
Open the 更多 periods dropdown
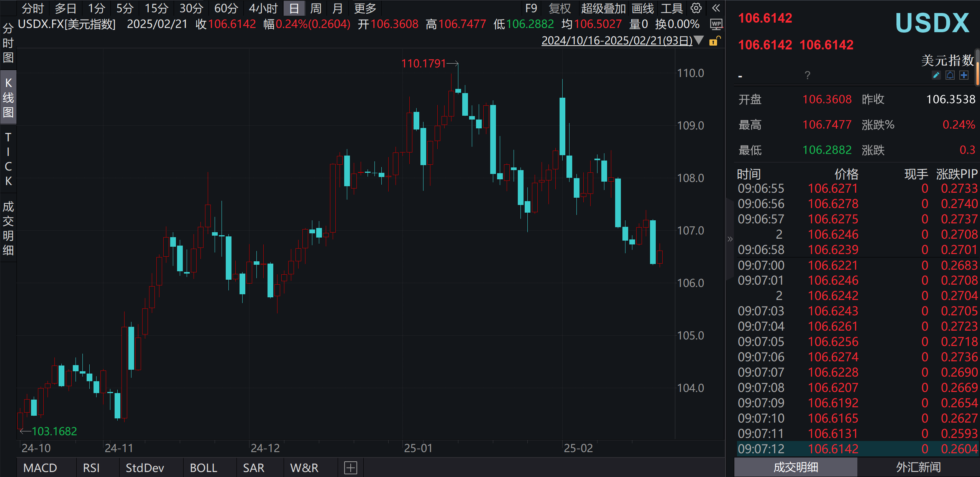365,8
